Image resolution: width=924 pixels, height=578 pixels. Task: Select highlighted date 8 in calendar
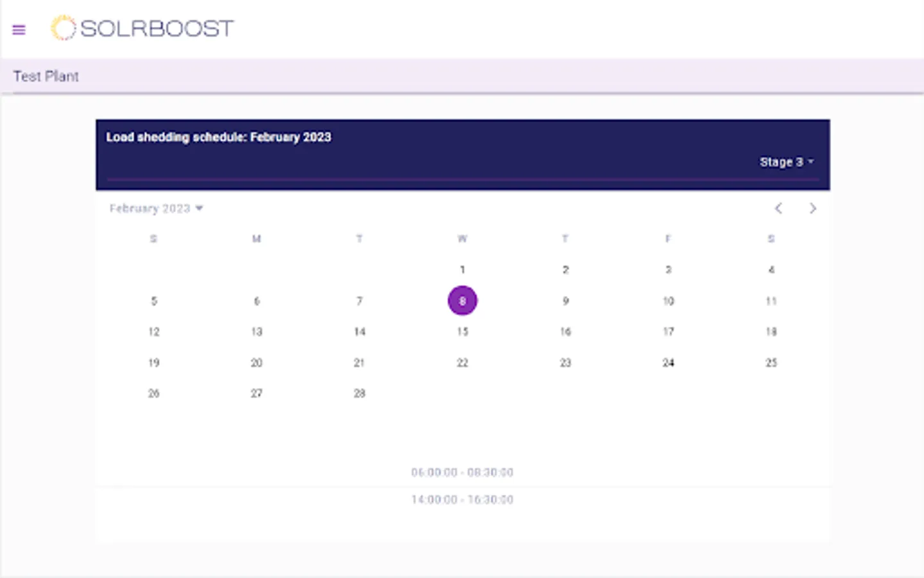pos(462,301)
